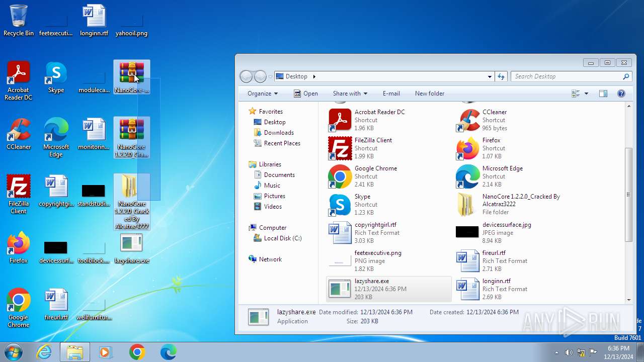Select the FileZilla Client desktop shortcut
This screenshot has height=362, width=644.
[19, 195]
